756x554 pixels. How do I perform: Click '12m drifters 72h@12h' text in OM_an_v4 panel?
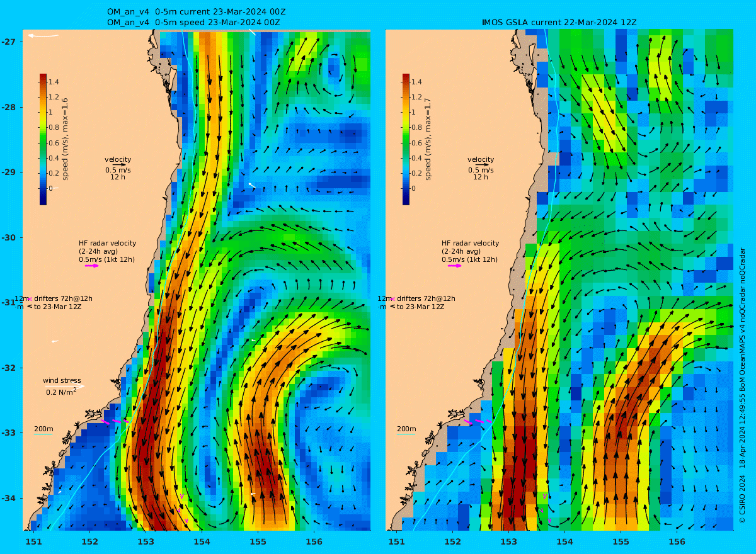tap(54, 298)
